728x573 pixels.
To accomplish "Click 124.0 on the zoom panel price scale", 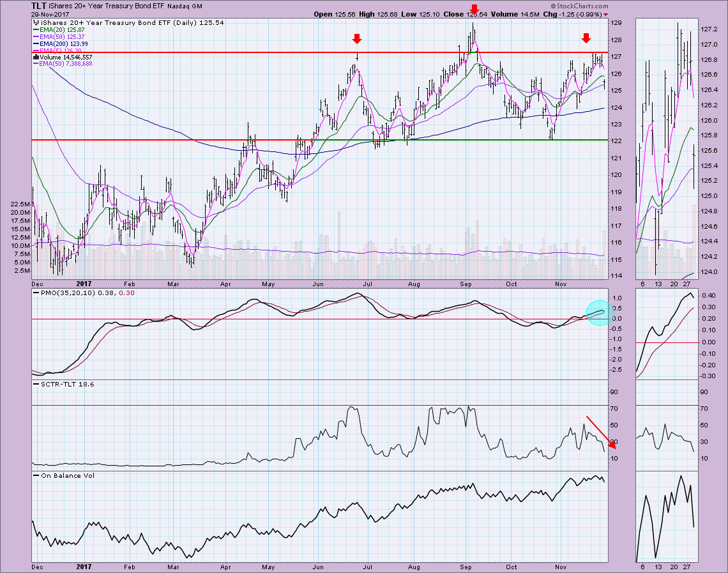I will pyautogui.click(x=709, y=272).
